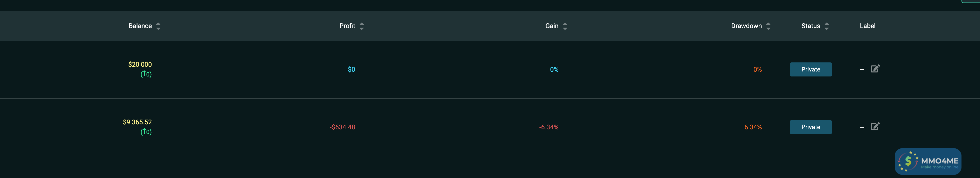Sort the table by Balance arrows
The image size is (980, 178).
pyautogui.click(x=158, y=26)
